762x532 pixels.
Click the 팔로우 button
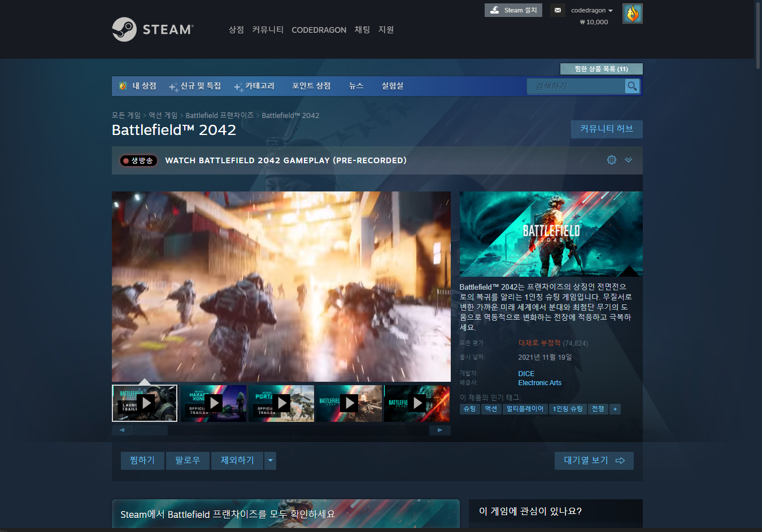point(188,461)
